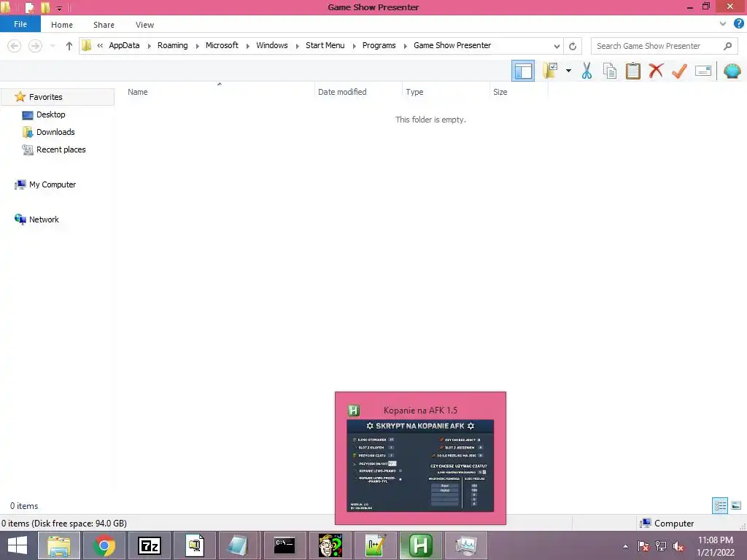Open the address bar history dropdown
This screenshot has height=560, width=747.
(557, 46)
